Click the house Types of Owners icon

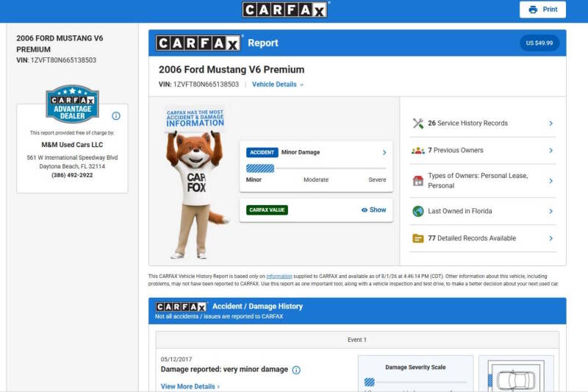(x=418, y=181)
